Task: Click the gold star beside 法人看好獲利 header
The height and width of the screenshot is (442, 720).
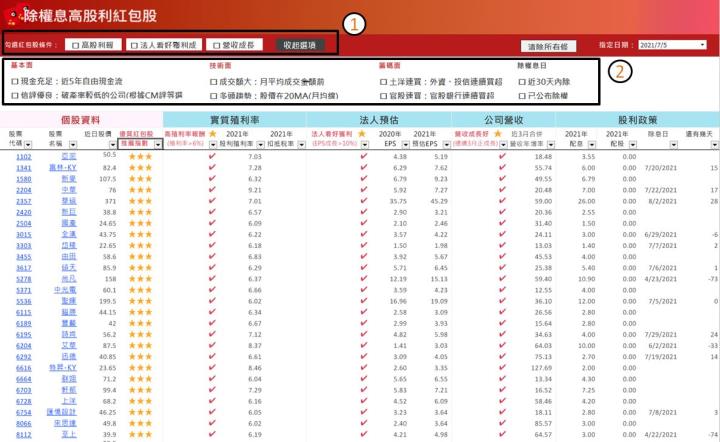Action: tap(362, 134)
